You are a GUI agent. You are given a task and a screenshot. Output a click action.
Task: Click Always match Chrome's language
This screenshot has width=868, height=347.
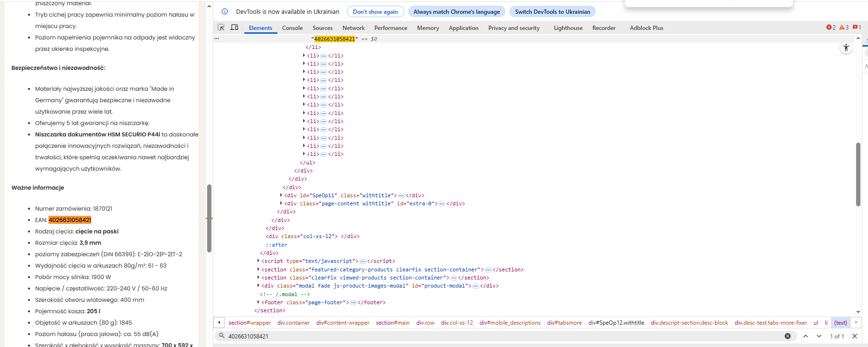click(x=457, y=12)
